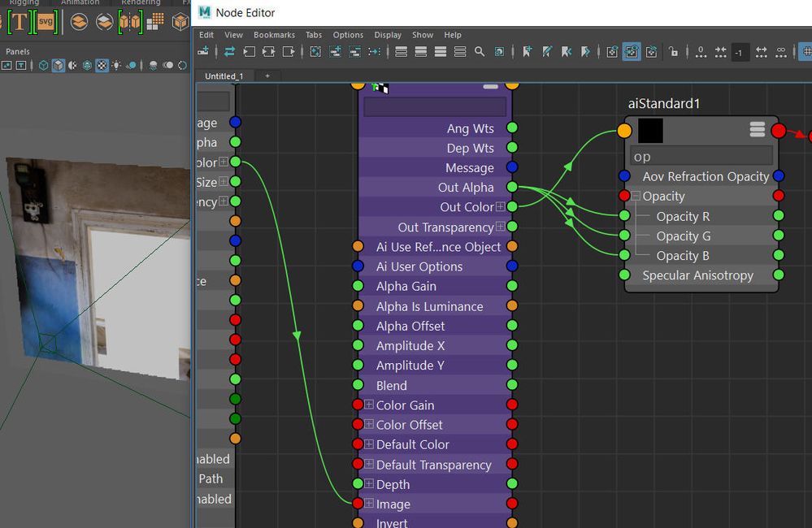Open the Show menu
The width and height of the screenshot is (812, 528).
[x=423, y=35]
